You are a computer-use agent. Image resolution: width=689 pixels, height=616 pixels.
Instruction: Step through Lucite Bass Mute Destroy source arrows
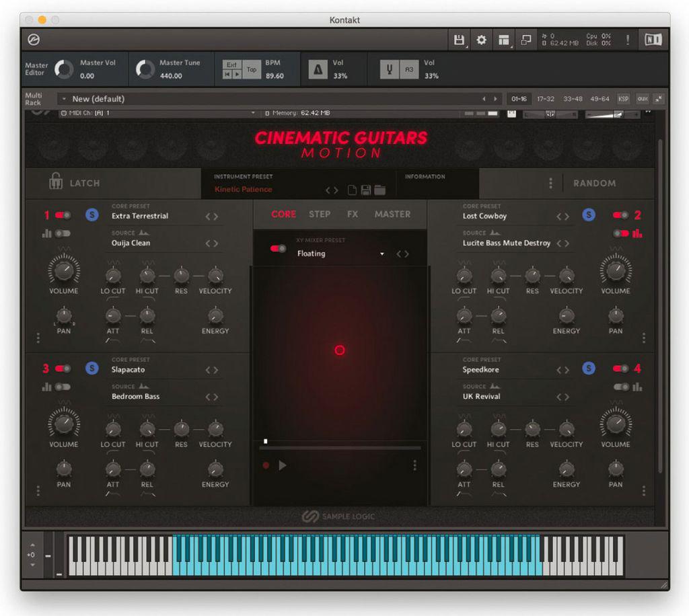pyautogui.click(x=563, y=243)
